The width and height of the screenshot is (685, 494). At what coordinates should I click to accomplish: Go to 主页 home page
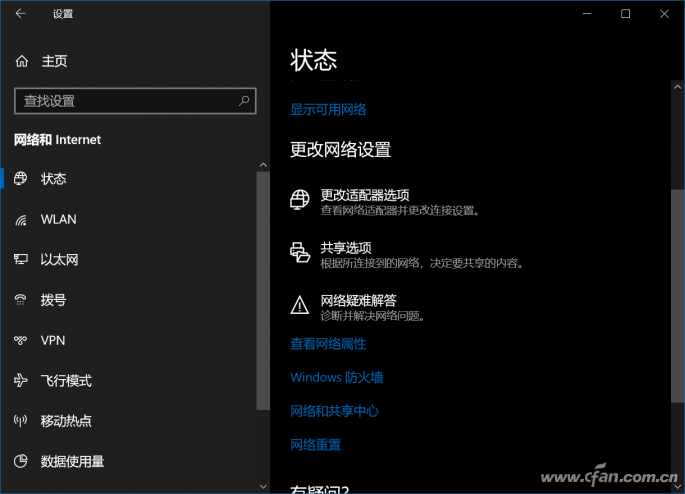55,61
